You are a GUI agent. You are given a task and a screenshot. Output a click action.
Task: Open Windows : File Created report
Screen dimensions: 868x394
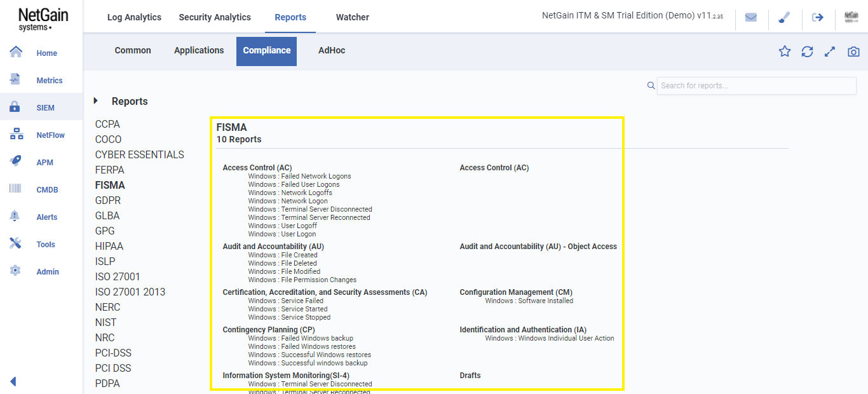click(283, 255)
